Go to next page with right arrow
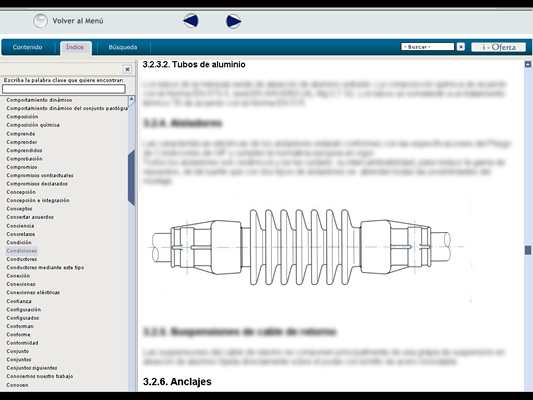Viewport: 533px width, 400px height. (234, 21)
